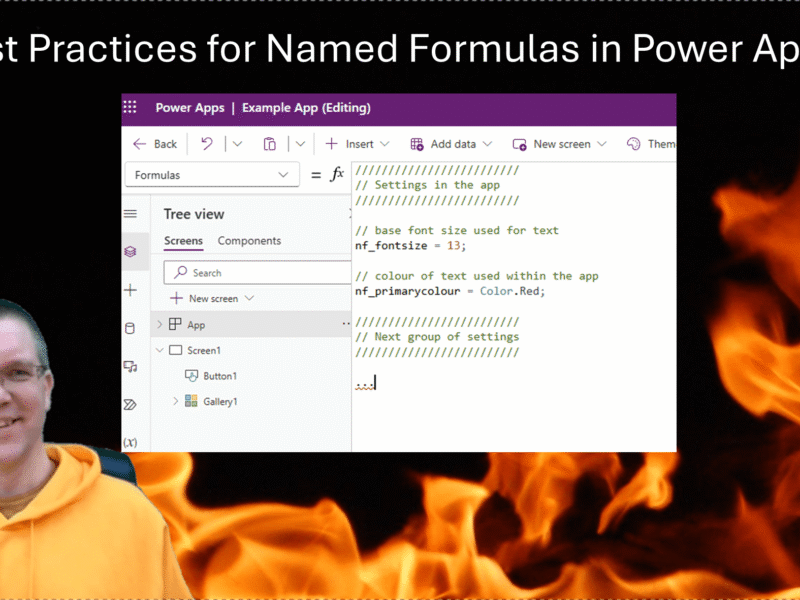This screenshot has width=800, height=600.
Task: Click the nf_fontsize formula line
Action: 411,245
